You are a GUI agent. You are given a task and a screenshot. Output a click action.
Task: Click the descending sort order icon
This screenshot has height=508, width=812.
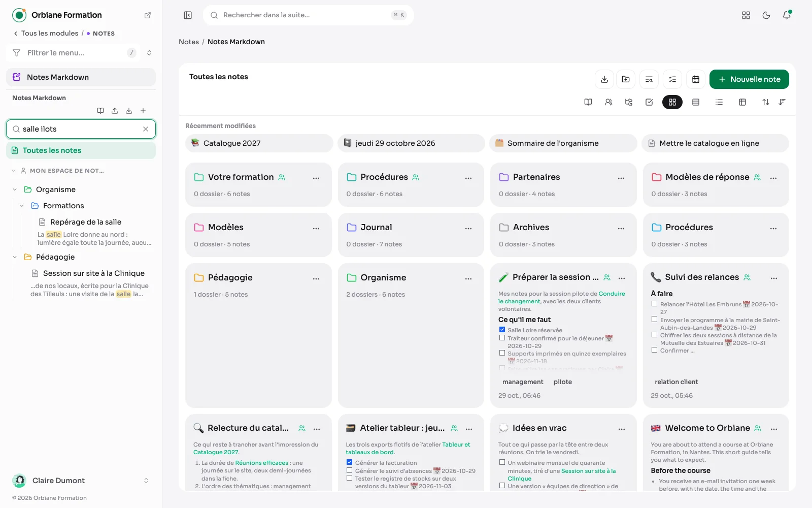click(x=782, y=102)
